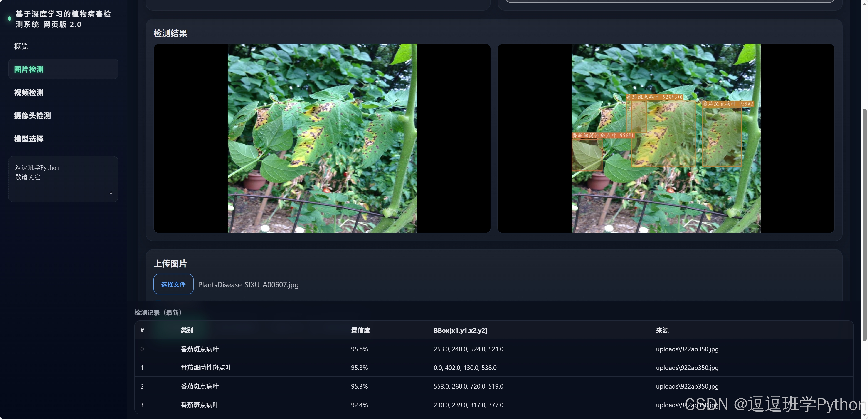Click bbox 0.0, 402.0, 130.0, 538.0
This screenshot has width=868, height=419.
(x=465, y=367)
